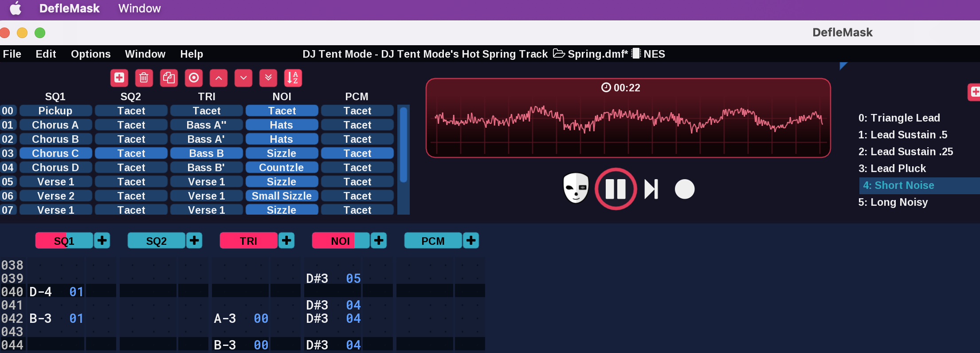Screen dimensions: 980x353
Task: Toggle mute on the SQ1 channel header
Action: point(64,240)
